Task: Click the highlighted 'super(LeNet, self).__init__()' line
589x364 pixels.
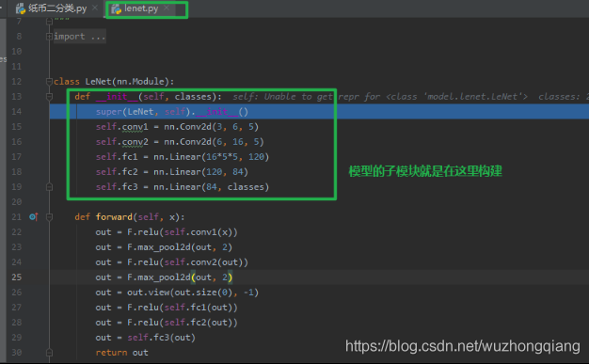Action: click(171, 112)
